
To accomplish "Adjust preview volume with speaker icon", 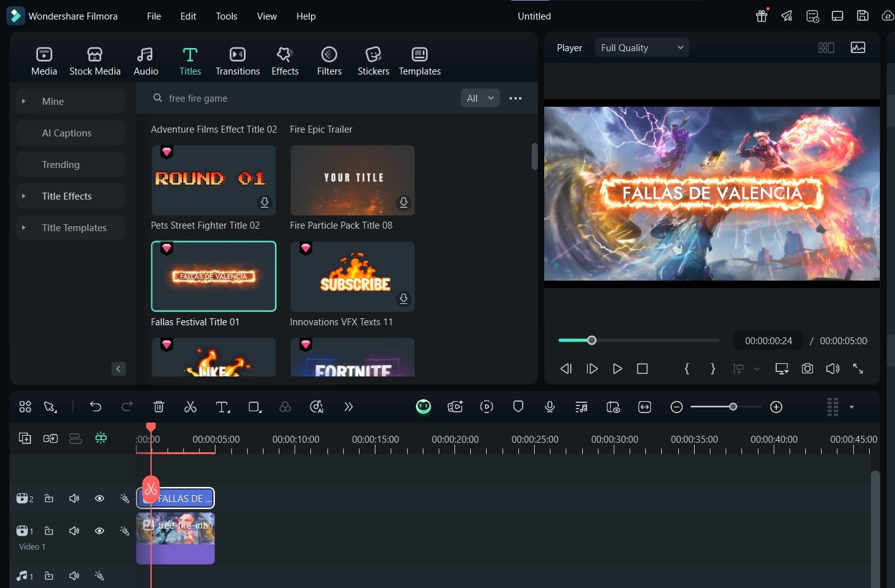I will click(x=832, y=368).
